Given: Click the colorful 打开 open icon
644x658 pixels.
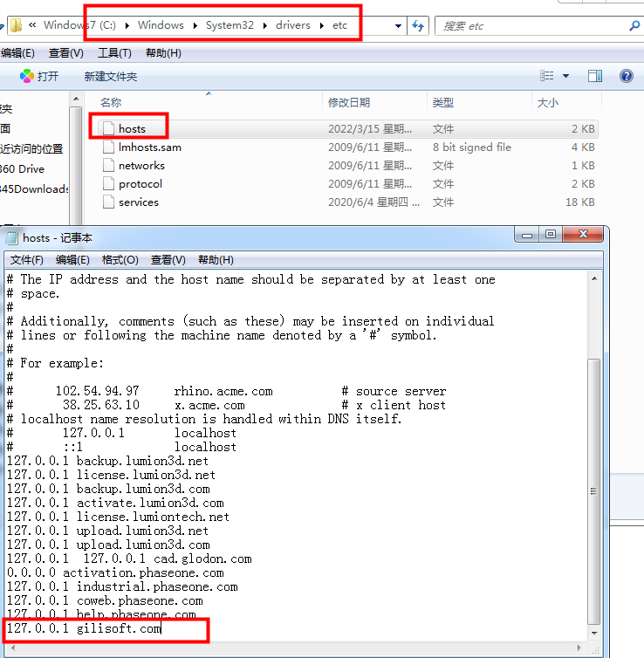Looking at the screenshot, I should (x=27, y=76).
